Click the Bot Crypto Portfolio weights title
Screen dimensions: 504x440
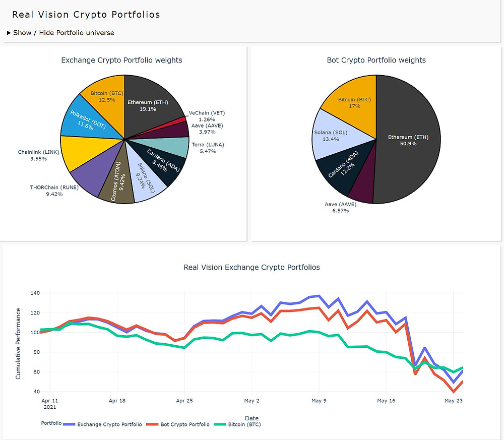[376, 60]
